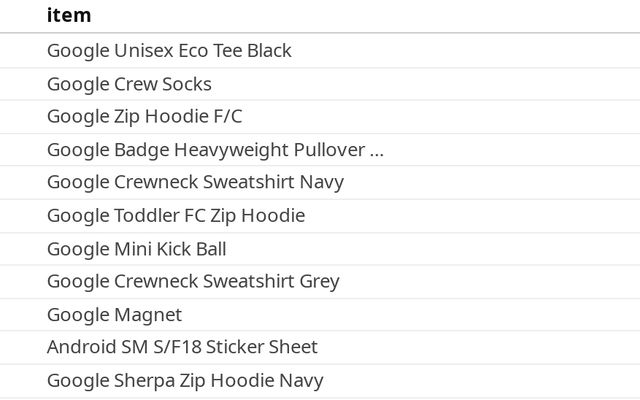Click the Google Crew Socks row
640x400 pixels.
click(x=129, y=84)
